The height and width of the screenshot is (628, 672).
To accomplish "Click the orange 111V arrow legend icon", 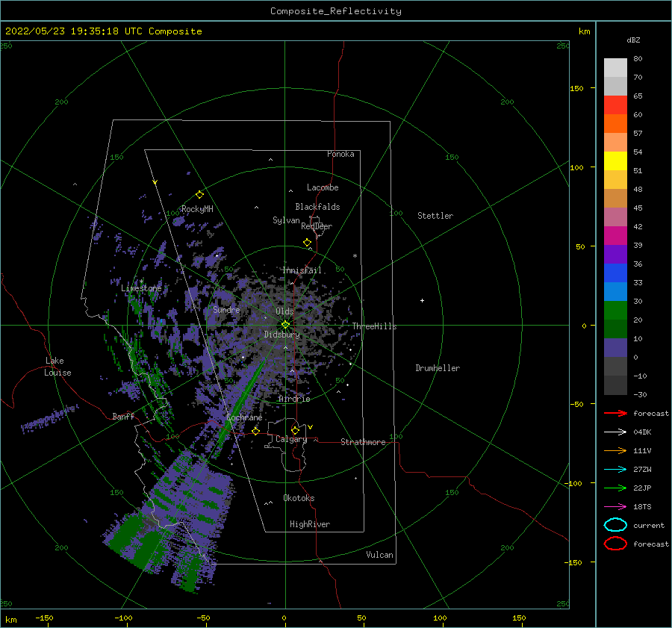I will pyautogui.click(x=615, y=450).
